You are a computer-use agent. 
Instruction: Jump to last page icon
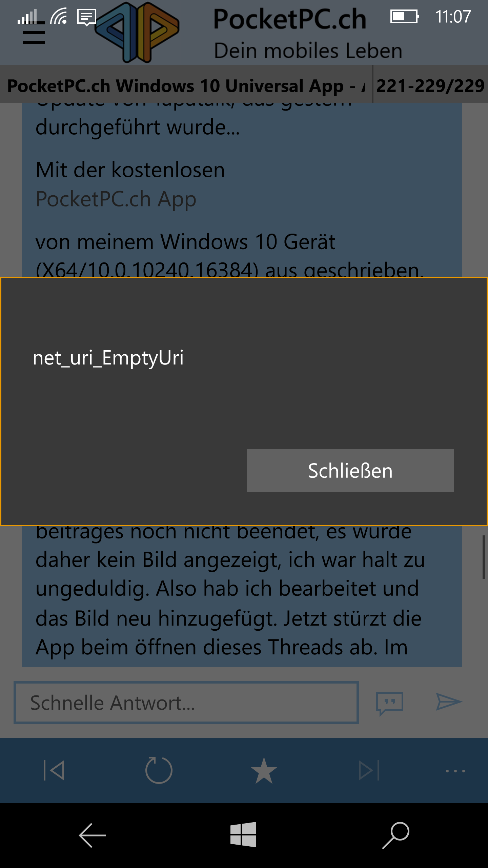pyautogui.click(x=369, y=770)
